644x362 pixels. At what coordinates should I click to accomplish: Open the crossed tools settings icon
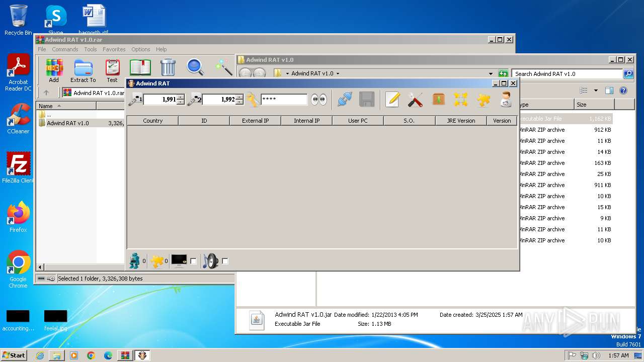[415, 99]
